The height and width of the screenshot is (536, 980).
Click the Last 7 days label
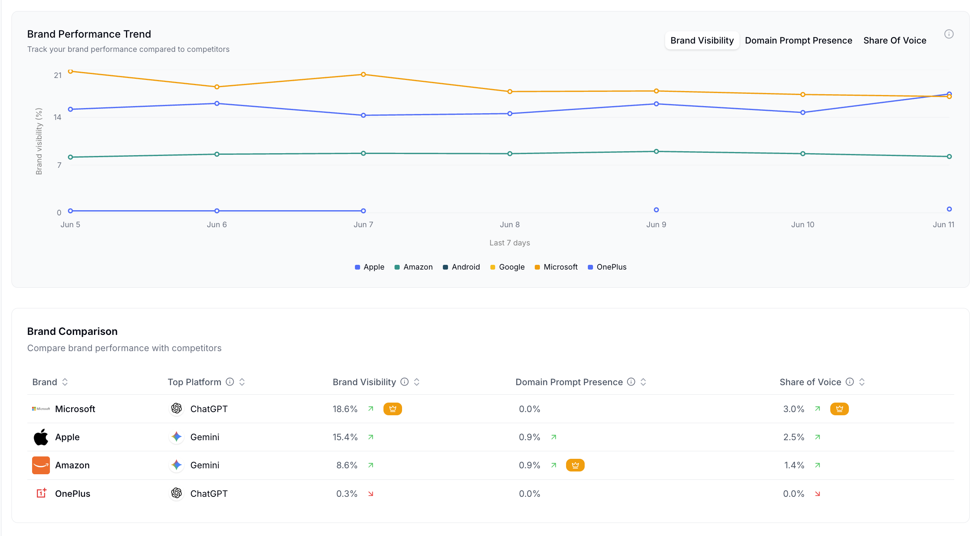(509, 243)
